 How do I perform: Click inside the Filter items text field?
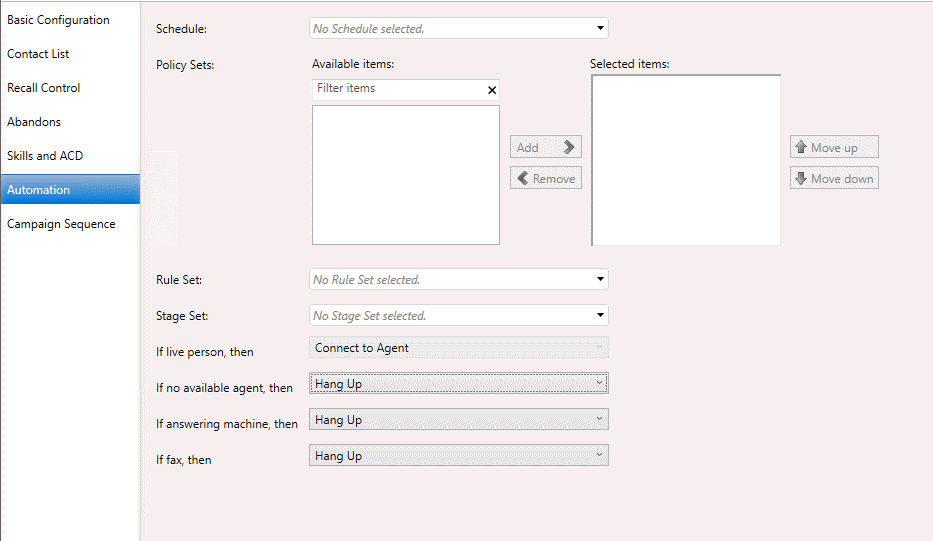tap(397, 89)
